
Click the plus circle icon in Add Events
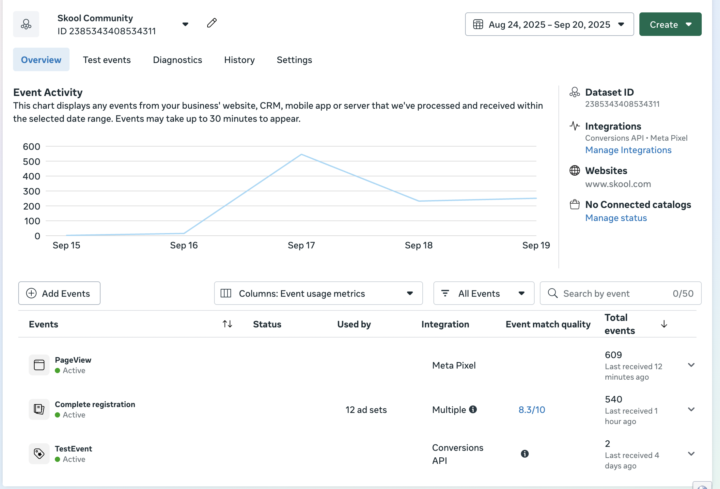tap(31, 293)
